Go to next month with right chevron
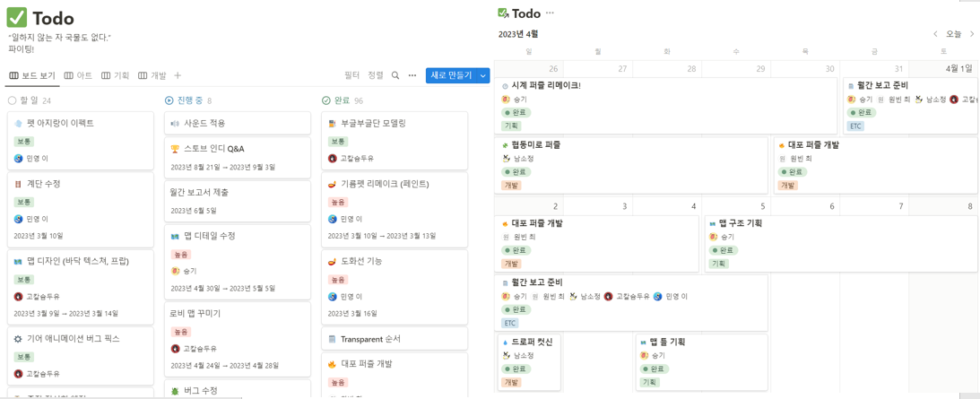 (972, 34)
